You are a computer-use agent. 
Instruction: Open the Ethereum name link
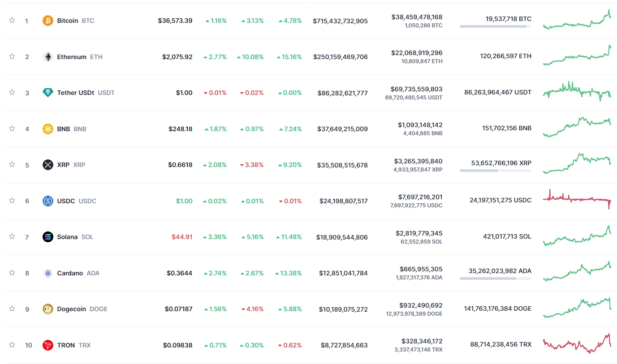click(72, 57)
